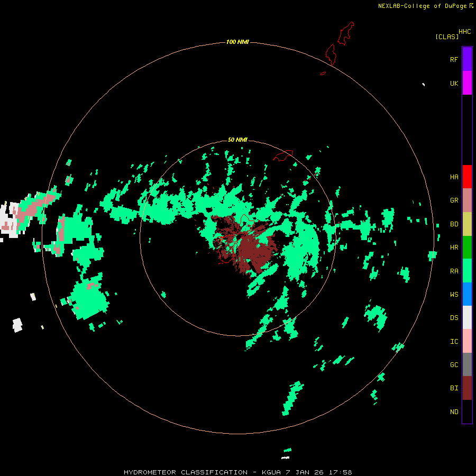Click the DS white legend swatch
Image resolution: width=476 pixels, height=476 pixels.
point(467,317)
